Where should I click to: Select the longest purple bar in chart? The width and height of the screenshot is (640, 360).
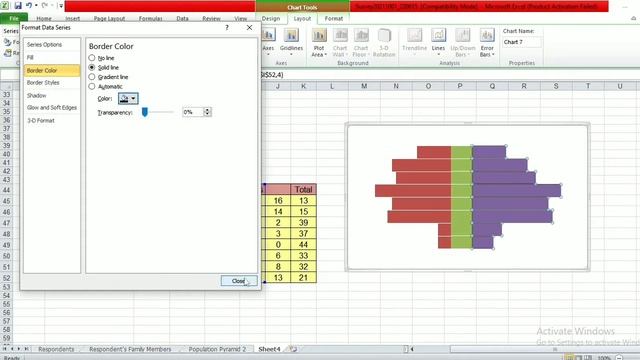pos(517,191)
